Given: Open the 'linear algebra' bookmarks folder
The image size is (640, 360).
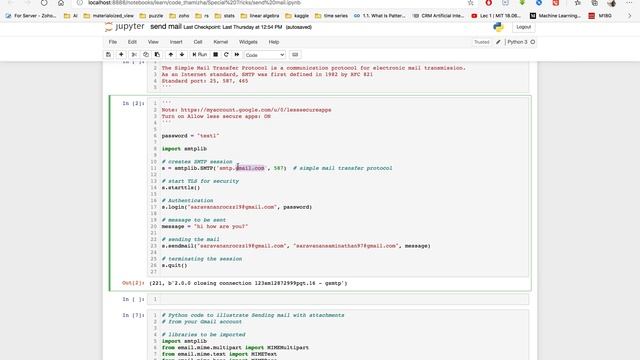Looking at the screenshot, I should click(260, 16).
